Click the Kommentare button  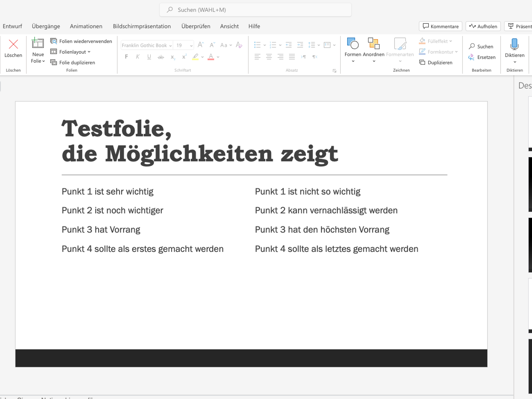(440, 26)
